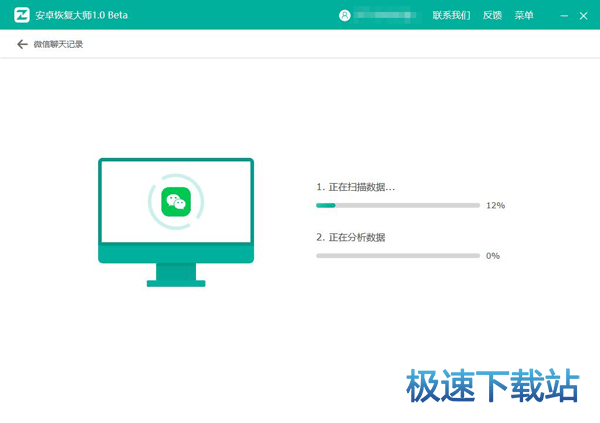This screenshot has width=600, height=423.
Task: Click the 正在扫描数据 progress bar
Action: pyautogui.click(x=398, y=206)
